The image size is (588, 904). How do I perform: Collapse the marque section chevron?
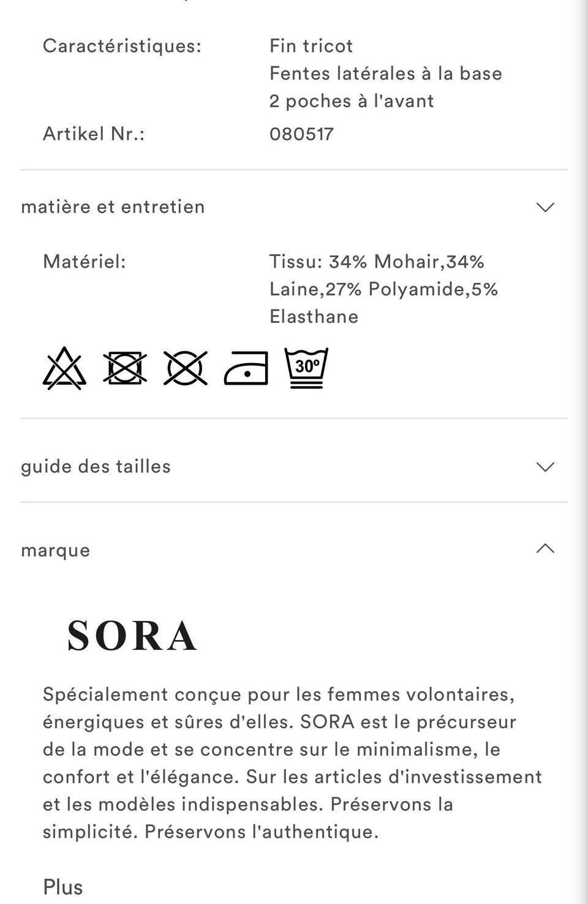coord(545,549)
